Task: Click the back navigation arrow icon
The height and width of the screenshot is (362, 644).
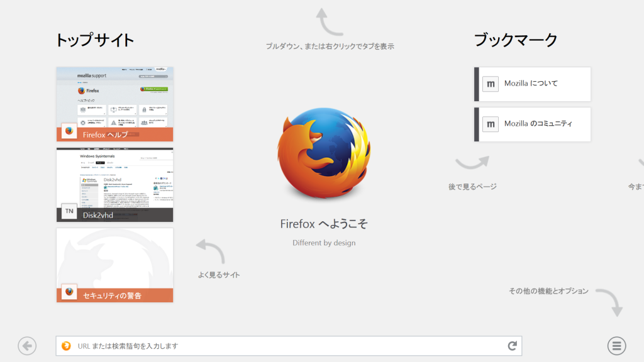Action: click(26, 345)
